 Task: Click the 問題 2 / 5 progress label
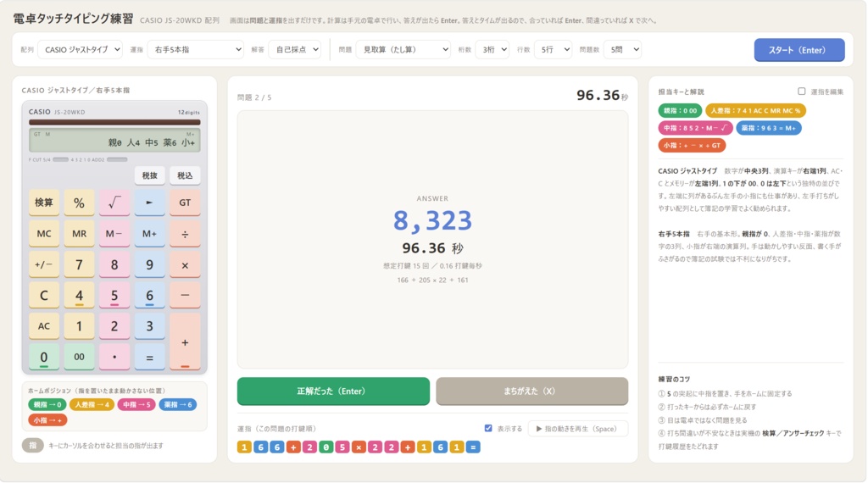coord(254,97)
